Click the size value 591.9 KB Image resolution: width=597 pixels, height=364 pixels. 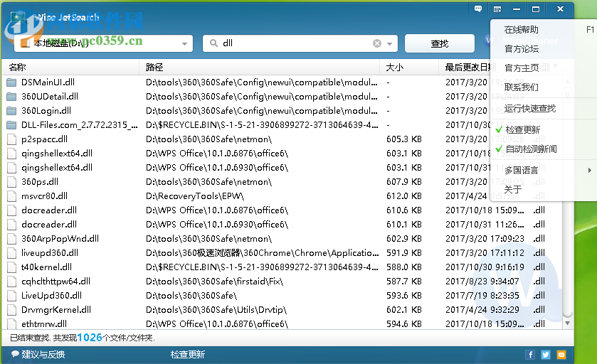pyautogui.click(x=404, y=253)
